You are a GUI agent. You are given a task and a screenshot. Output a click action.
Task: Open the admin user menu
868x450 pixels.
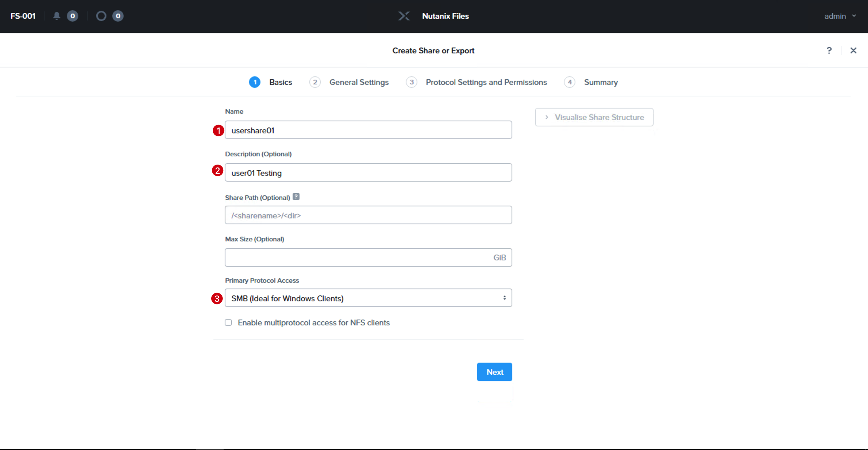pos(840,16)
